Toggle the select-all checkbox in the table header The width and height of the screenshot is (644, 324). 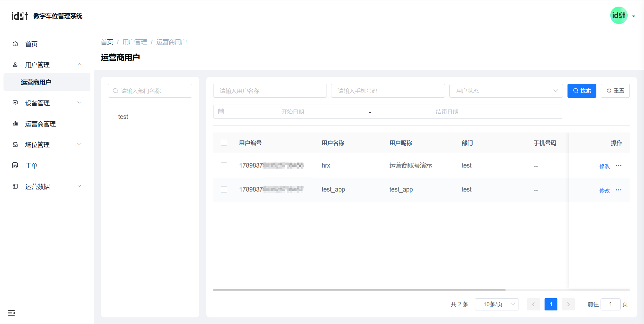point(224,143)
